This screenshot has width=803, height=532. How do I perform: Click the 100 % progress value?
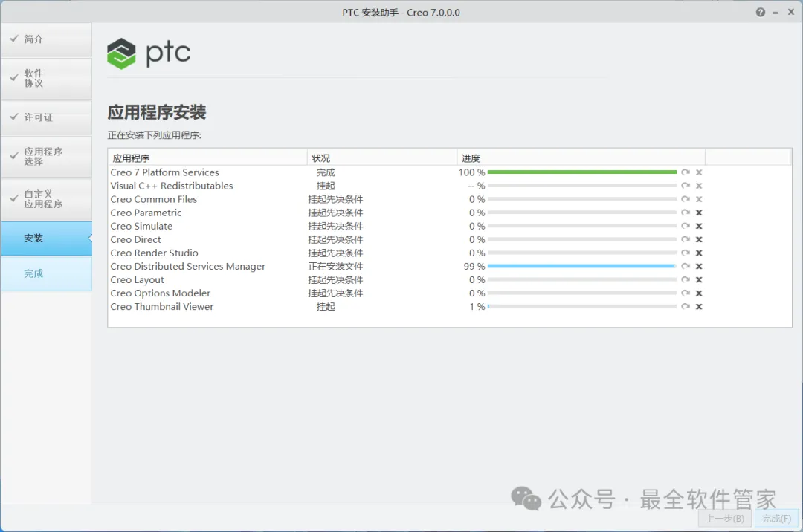click(471, 172)
